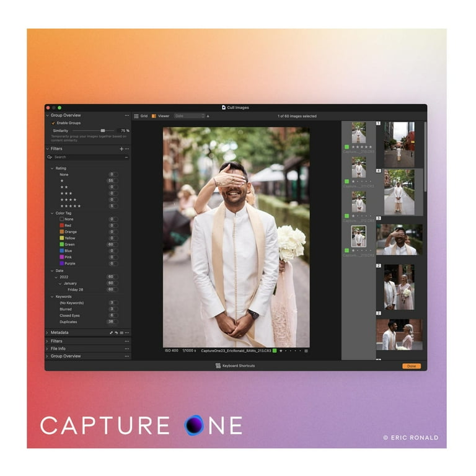Click green tag of Capture_212.CR3 thumbnail
This screenshot has height=476, width=476.
click(346, 216)
